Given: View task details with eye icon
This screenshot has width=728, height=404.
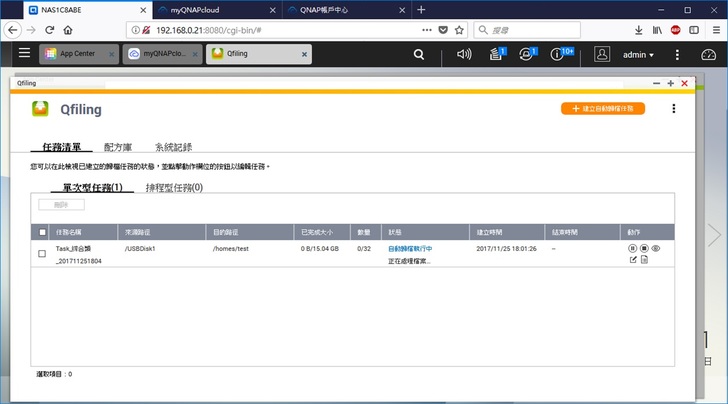Looking at the screenshot, I should pyautogui.click(x=656, y=248).
